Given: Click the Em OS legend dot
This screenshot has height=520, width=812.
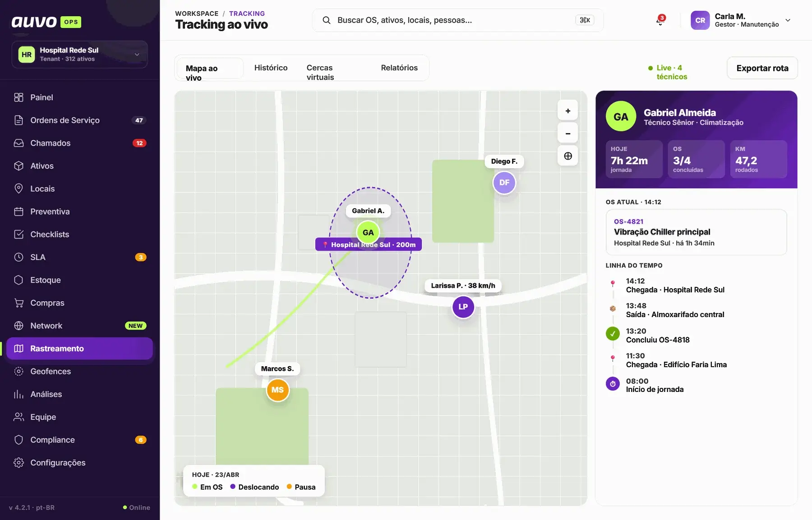Looking at the screenshot, I should pyautogui.click(x=195, y=487).
